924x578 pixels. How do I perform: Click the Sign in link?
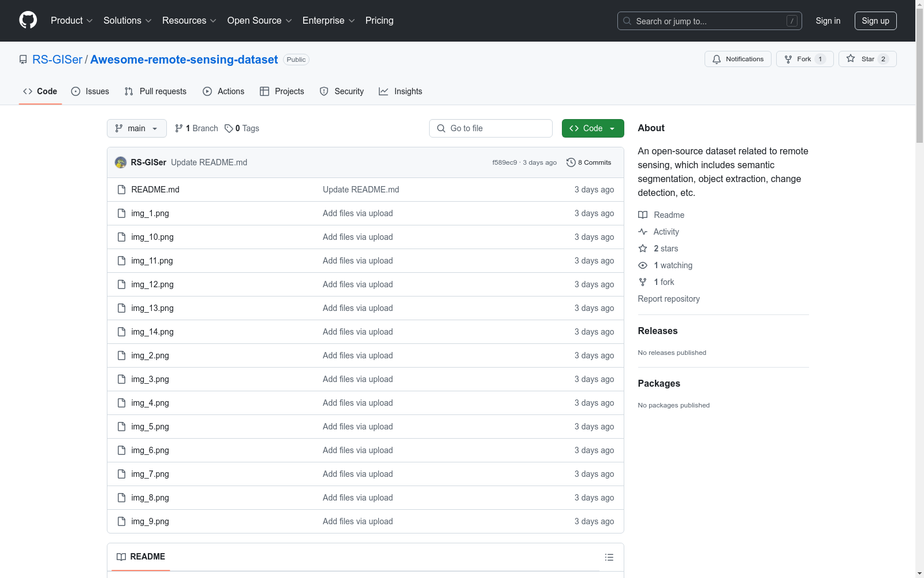click(828, 21)
